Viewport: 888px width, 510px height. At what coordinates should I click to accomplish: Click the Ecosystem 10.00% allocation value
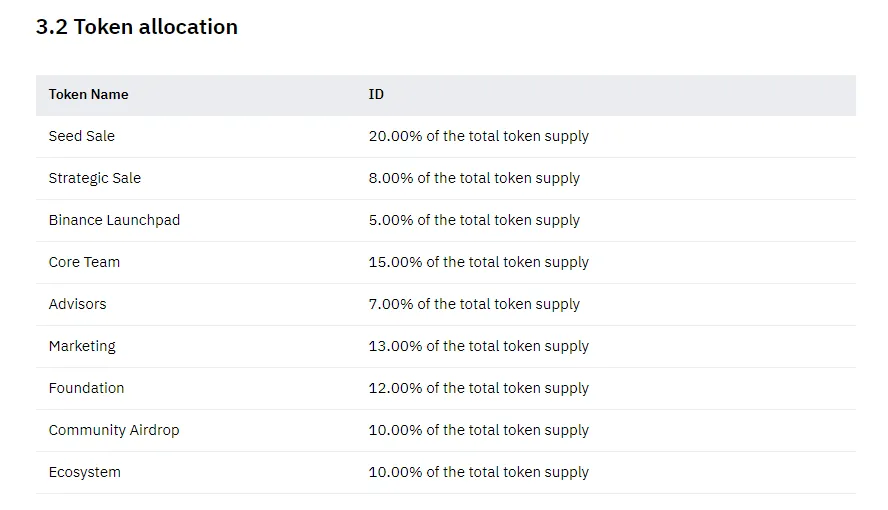tap(479, 472)
